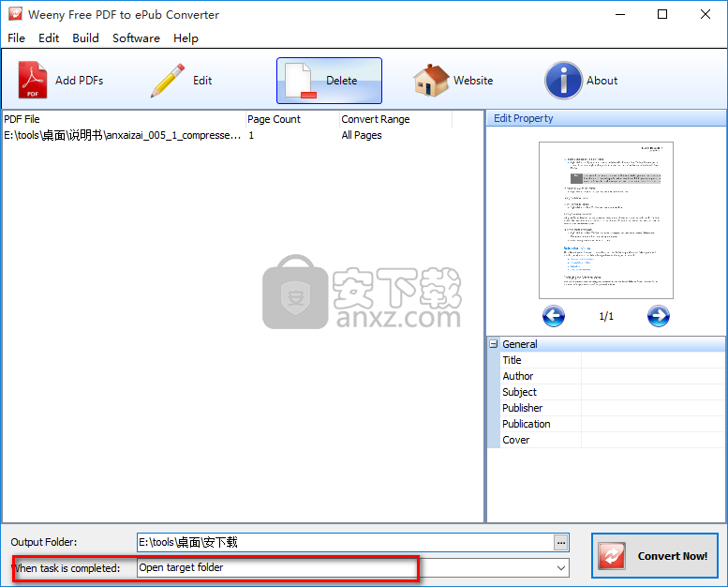This screenshot has height=587, width=728.
Task: Click the Delete page icon in the toolbar
Action: click(301, 81)
